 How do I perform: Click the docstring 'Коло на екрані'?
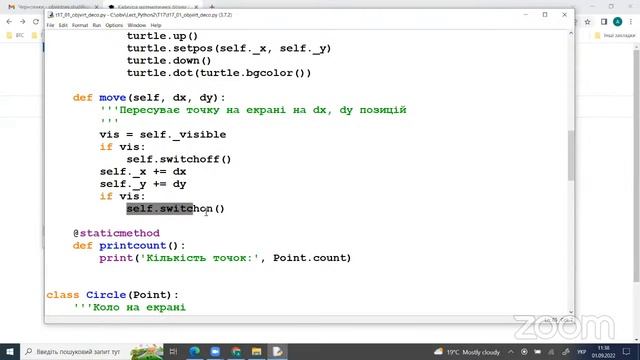[130, 307]
